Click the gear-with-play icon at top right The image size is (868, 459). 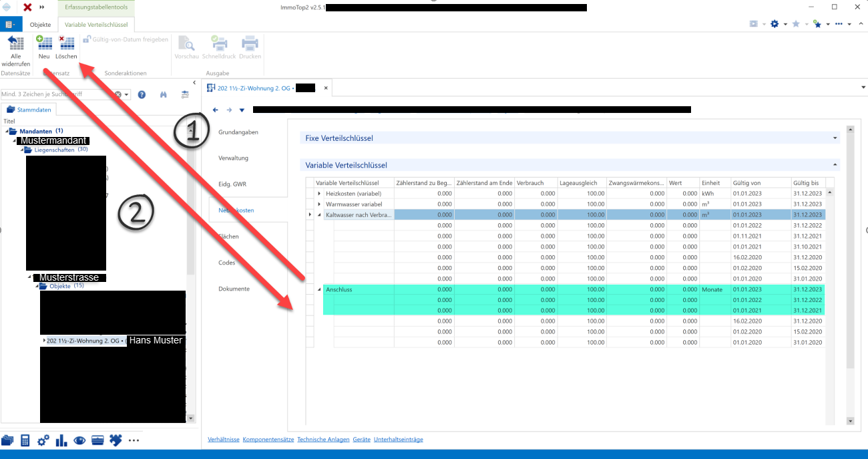click(775, 24)
